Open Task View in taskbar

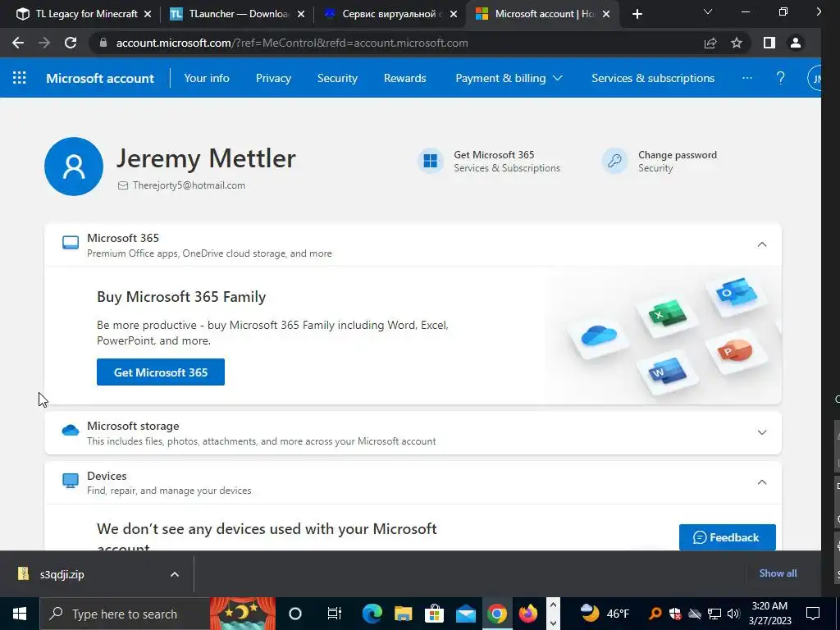click(335, 614)
